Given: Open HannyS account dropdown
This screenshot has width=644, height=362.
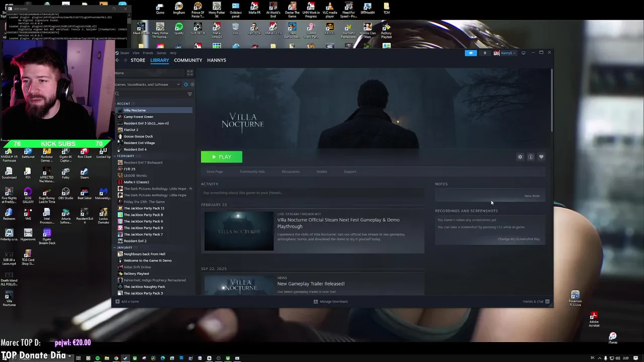Looking at the screenshot, I should point(505,53).
